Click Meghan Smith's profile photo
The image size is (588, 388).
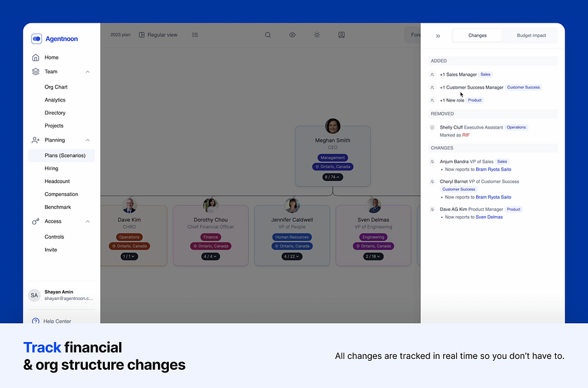(332, 126)
